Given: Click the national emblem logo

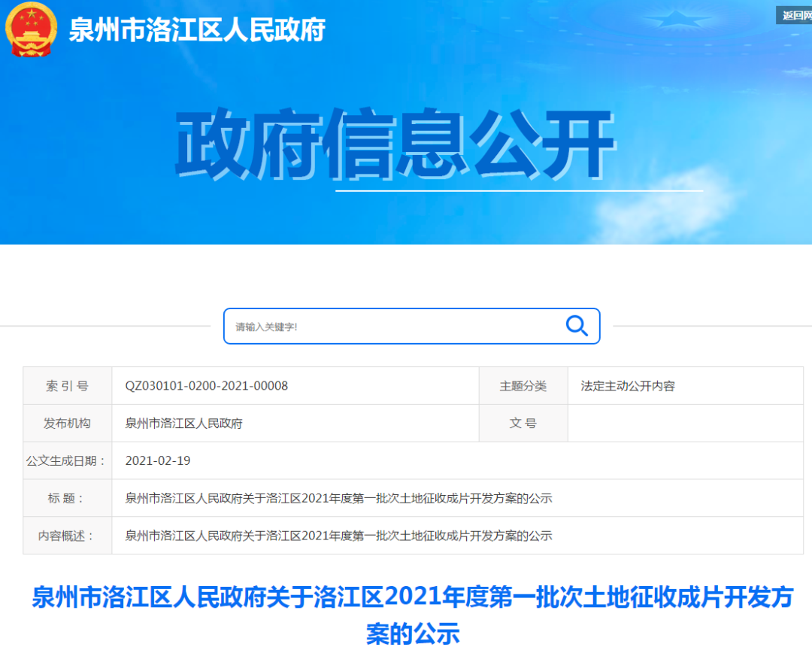Looking at the screenshot, I should coord(31,29).
